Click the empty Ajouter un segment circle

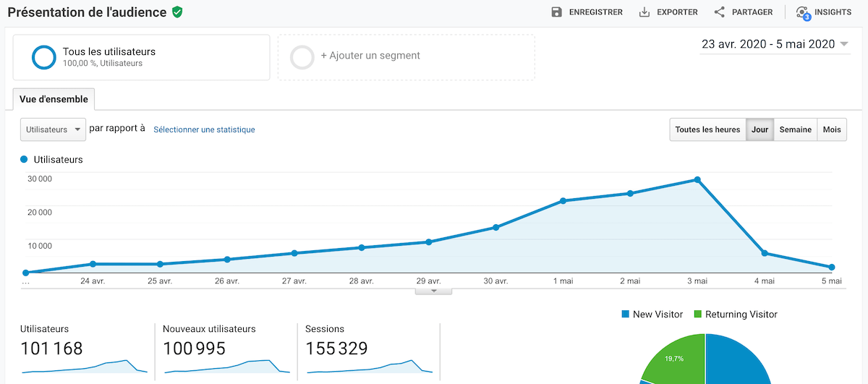pos(302,57)
